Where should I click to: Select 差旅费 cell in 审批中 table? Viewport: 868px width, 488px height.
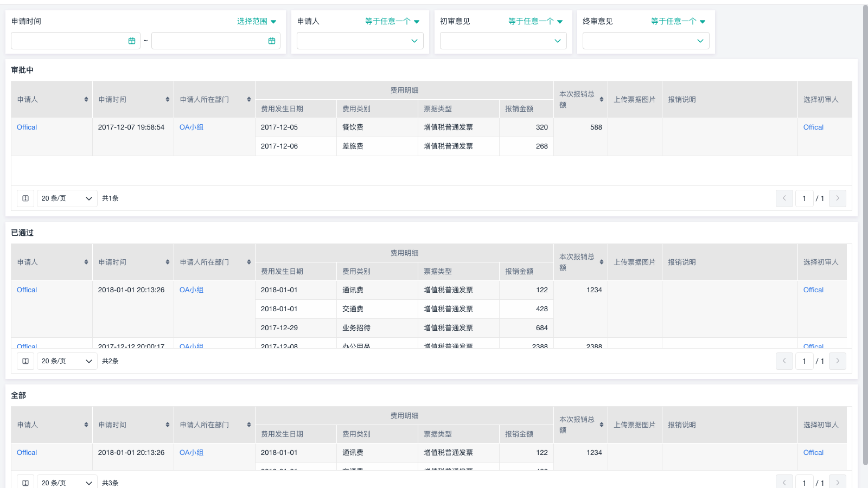click(377, 146)
